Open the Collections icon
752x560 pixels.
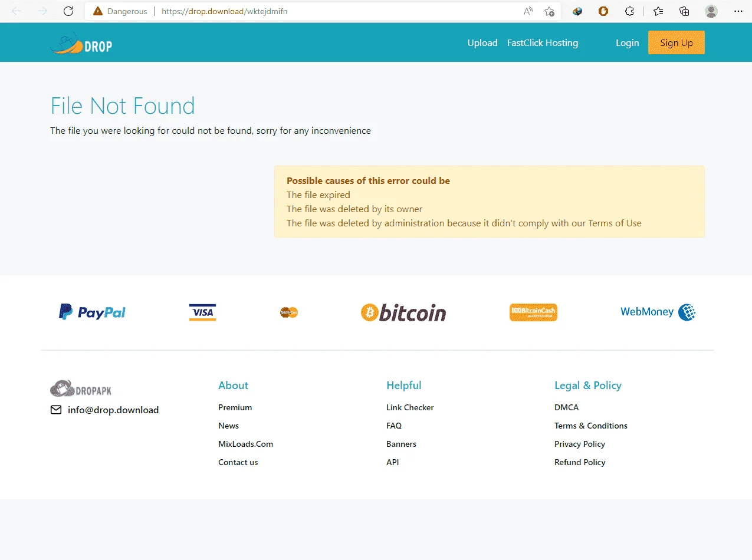684,11
